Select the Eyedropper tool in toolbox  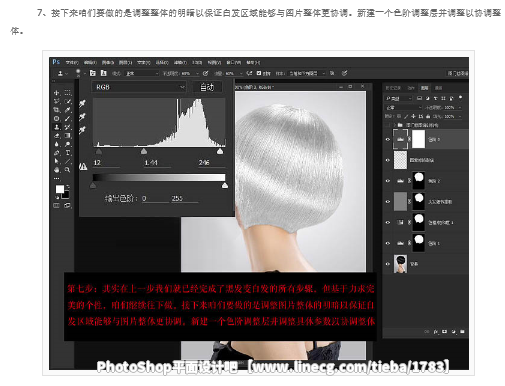pos(68,110)
